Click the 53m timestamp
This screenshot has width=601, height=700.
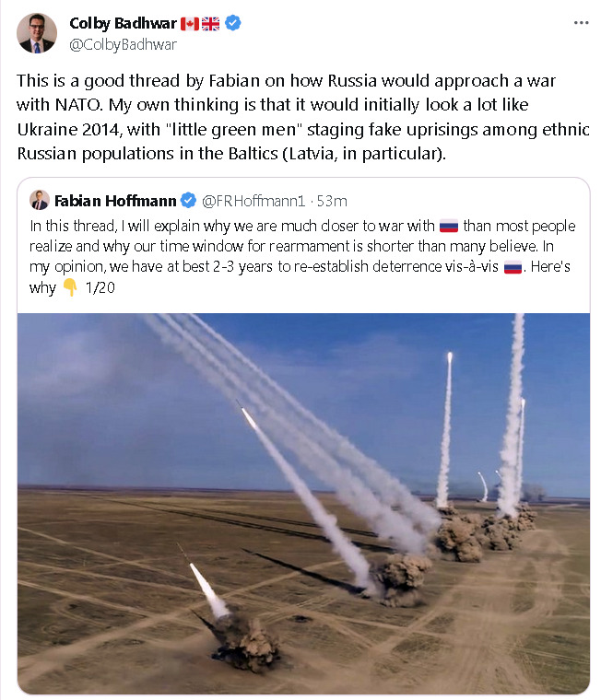click(x=332, y=200)
